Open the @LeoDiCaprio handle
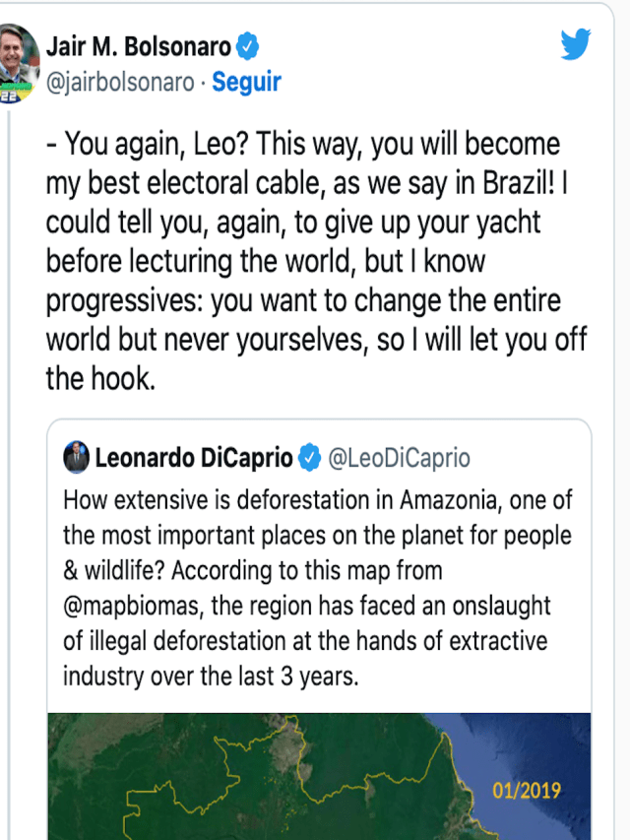630x840 pixels. [x=399, y=458]
